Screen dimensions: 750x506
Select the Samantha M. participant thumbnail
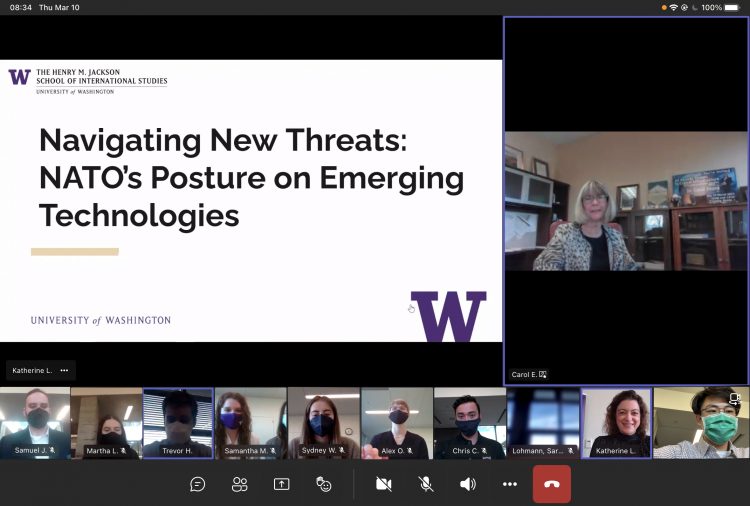point(251,423)
